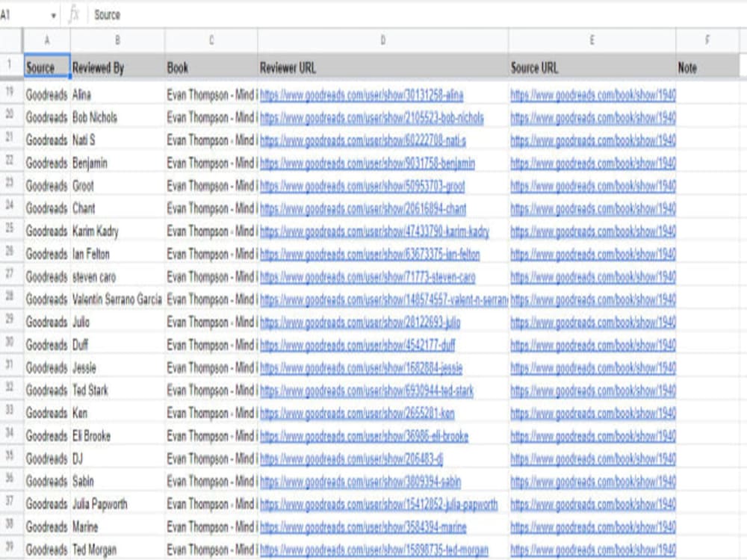The image size is (747, 560).
Task: Open steven-caro reviewer URL link
Action: 368,277
